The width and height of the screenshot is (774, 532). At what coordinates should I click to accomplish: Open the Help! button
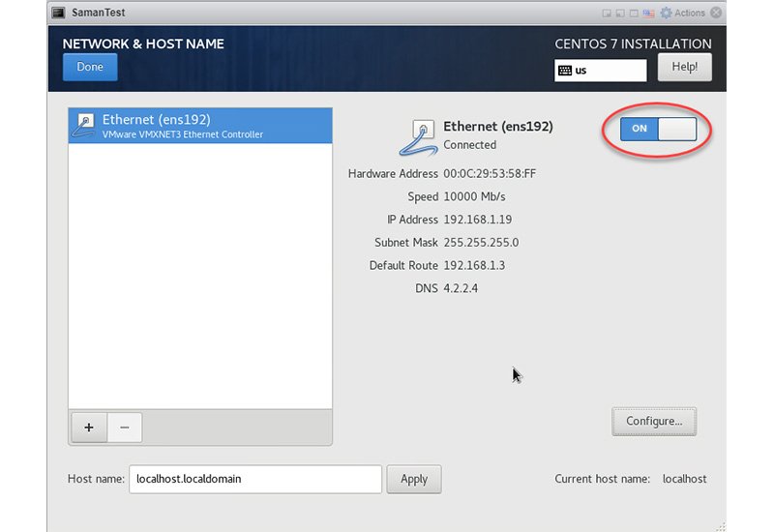pos(684,68)
